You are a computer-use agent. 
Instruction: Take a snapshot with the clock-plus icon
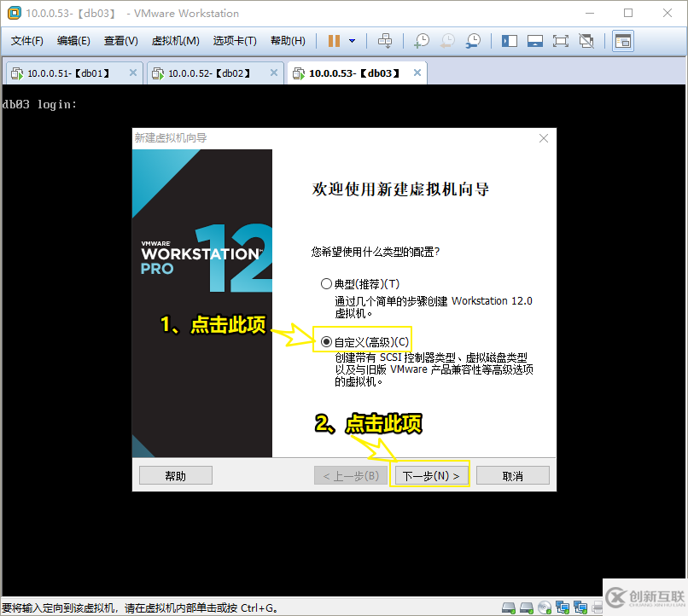422,41
